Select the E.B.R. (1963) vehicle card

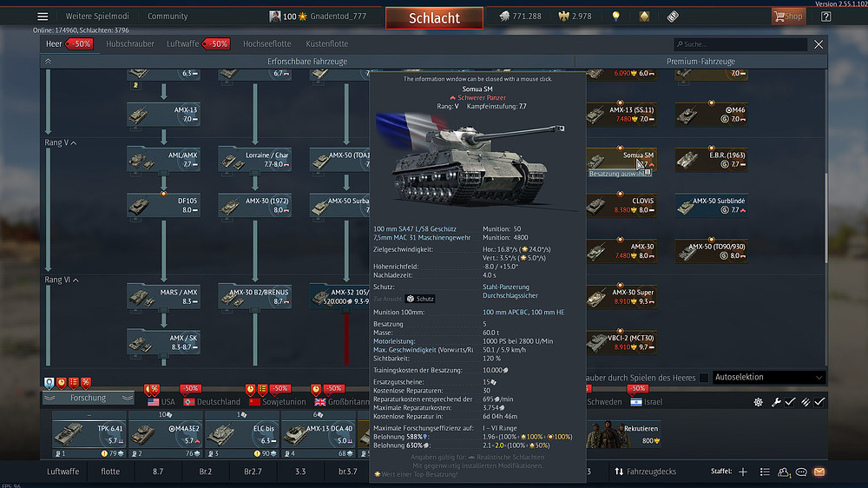point(712,160)
